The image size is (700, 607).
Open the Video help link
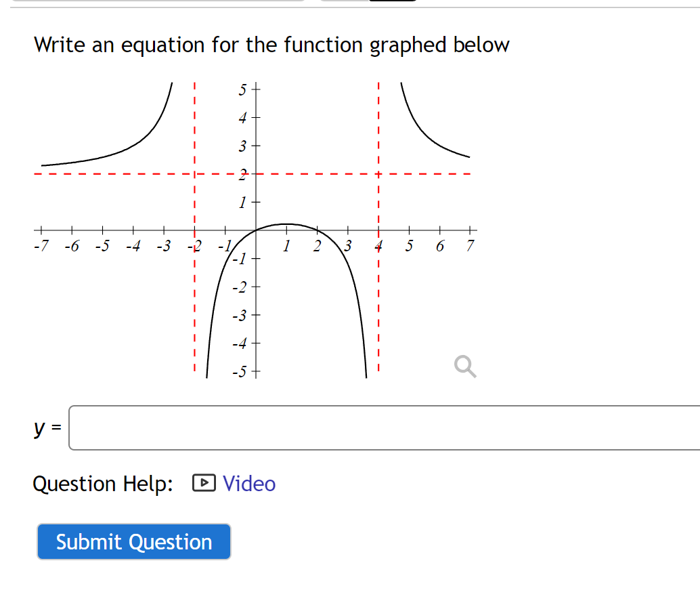pyautogui.click(x=248, y=483)
